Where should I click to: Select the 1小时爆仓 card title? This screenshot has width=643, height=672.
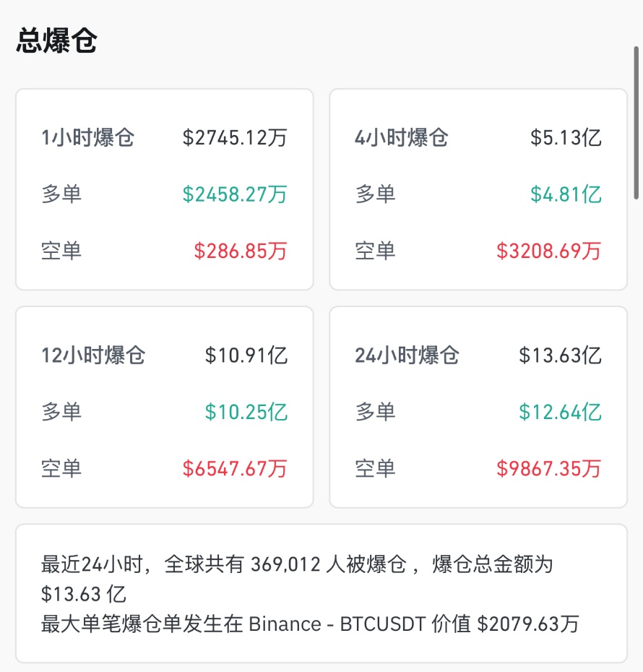(87, 137)
